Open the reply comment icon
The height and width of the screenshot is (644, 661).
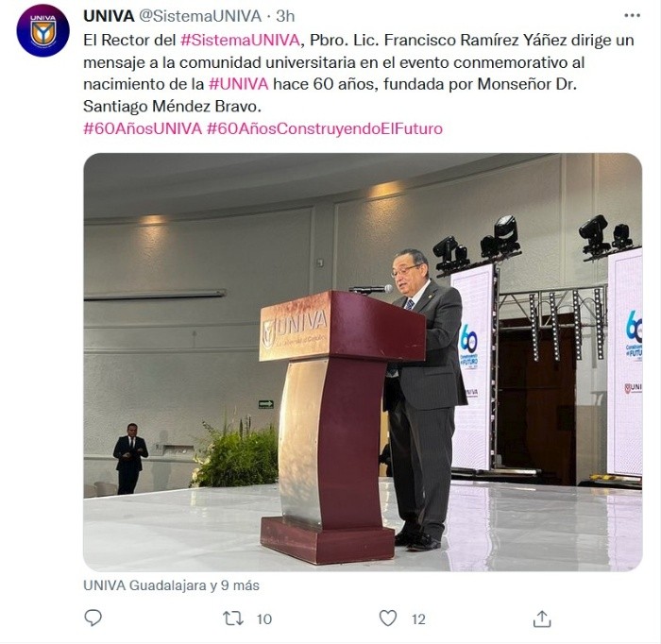point(93,619)
